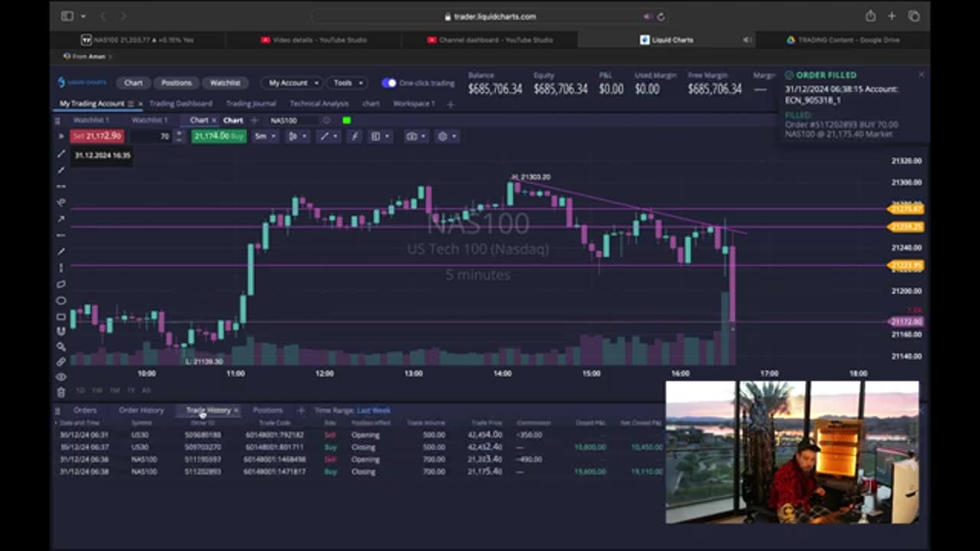Viewport: 980px width, 551px height.
Task: Pick the ellipse shape drawing tool
Action: click(61, 301)
